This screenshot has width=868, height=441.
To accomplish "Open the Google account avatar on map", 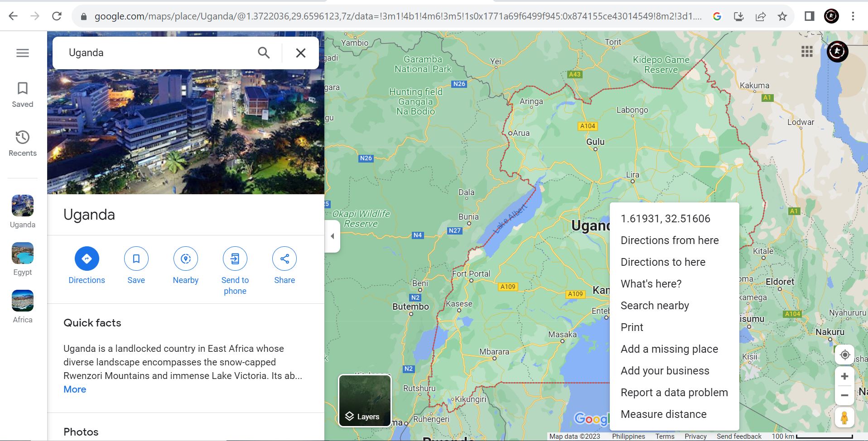I will (837, 52).
